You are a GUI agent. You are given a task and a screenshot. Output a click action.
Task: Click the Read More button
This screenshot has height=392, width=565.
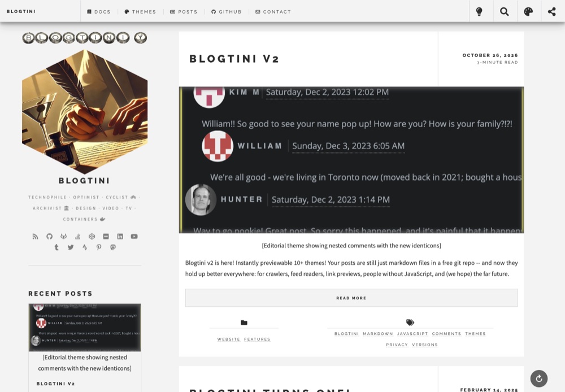click(351, 298)
